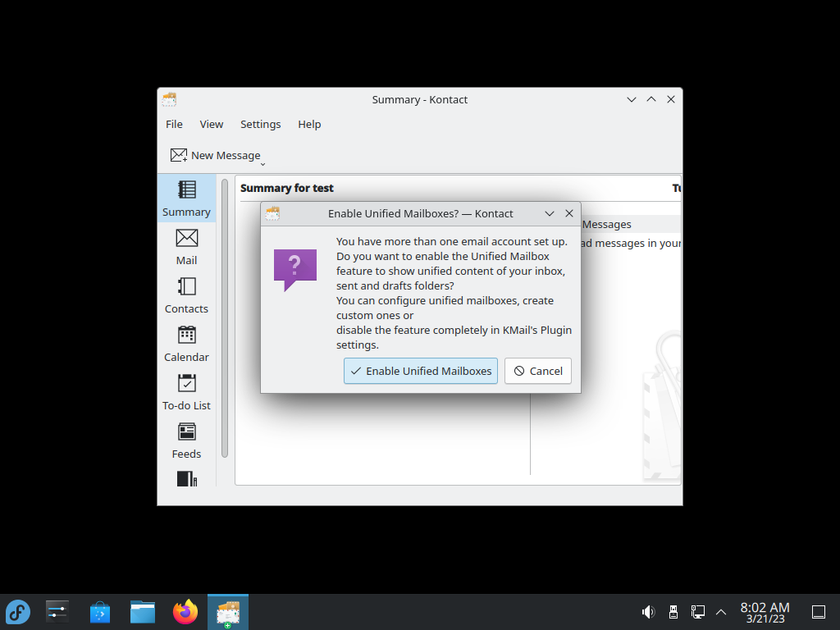
Task: Click the Kontact icon in main title bar
Action: (x=169, y=99)
